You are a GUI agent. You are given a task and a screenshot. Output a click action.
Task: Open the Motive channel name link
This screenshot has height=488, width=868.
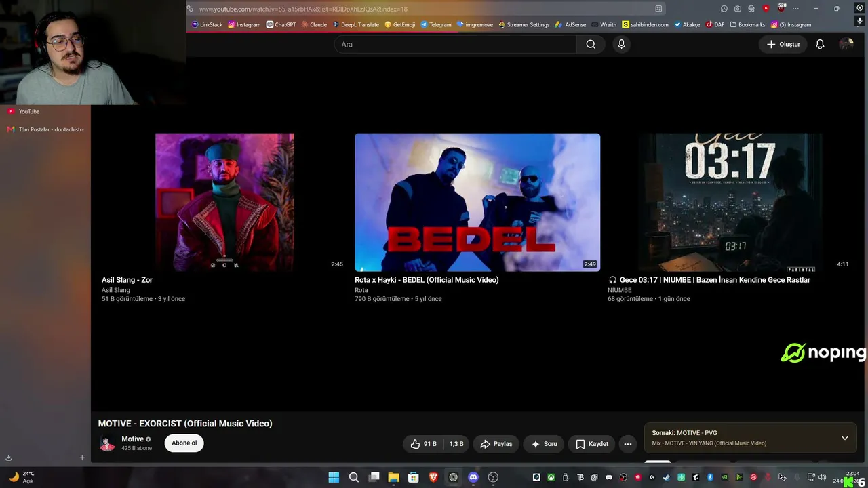(132, 439)
